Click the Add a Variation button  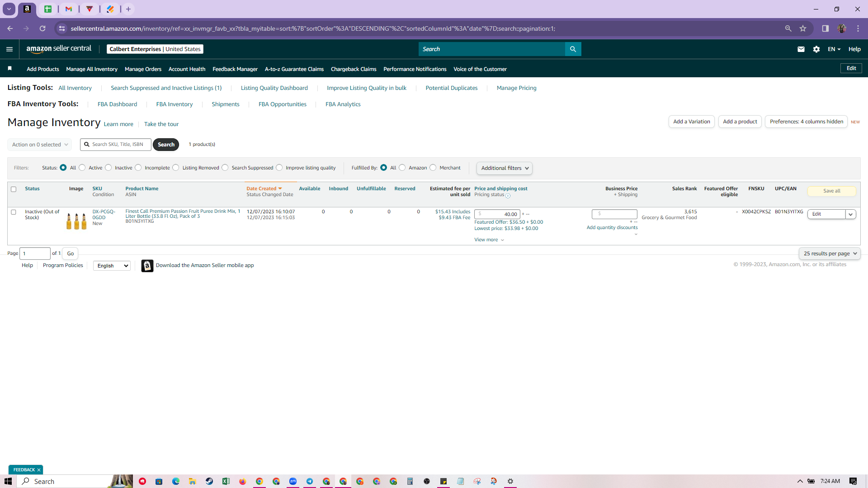click(x=692, y=122)
